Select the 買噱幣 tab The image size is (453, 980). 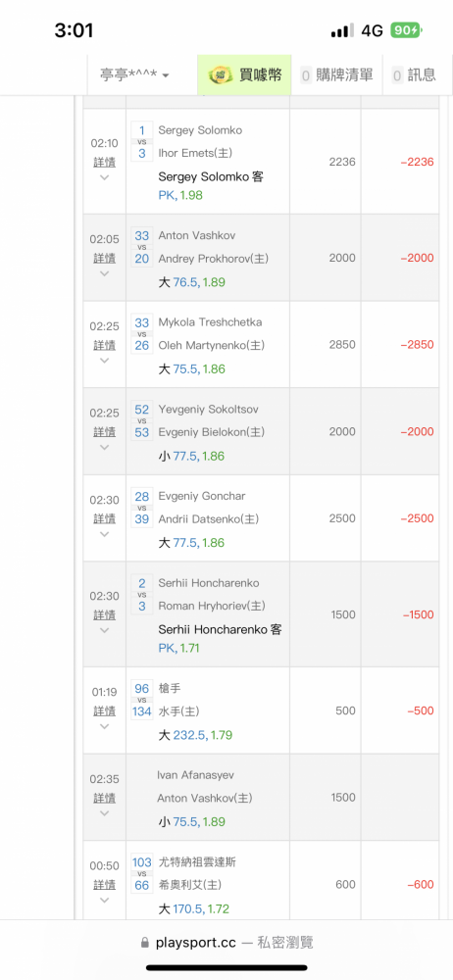244,75
